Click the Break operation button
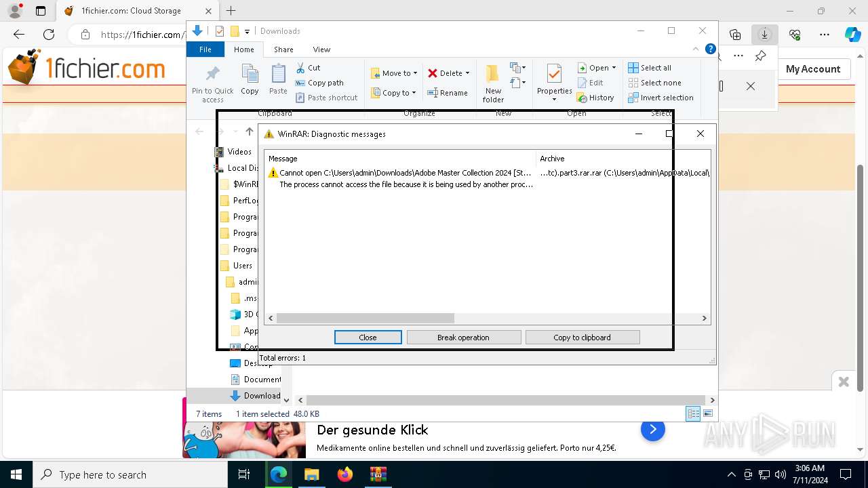The image size is (868, 488). point(463,337)
